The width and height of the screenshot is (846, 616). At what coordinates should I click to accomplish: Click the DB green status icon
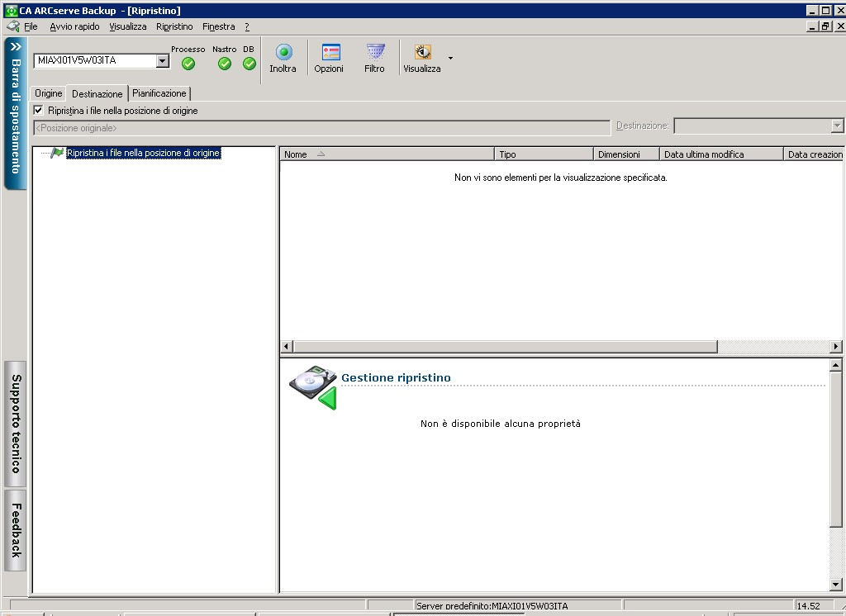coord(249,64)
